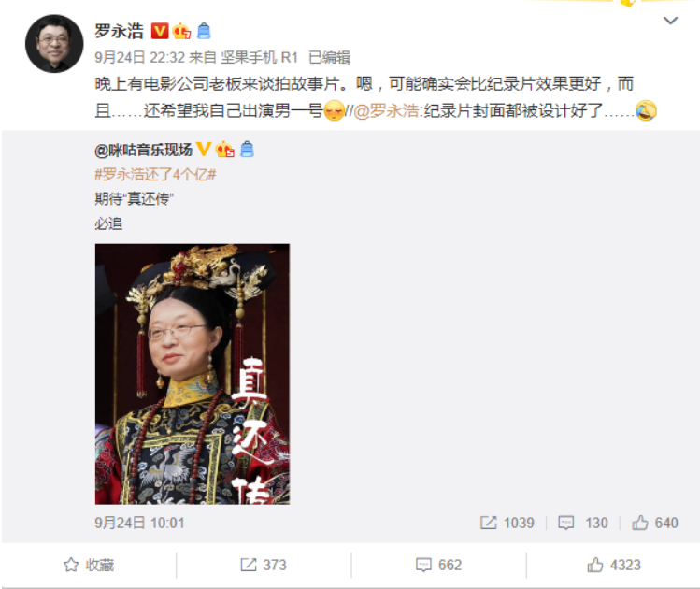Open the post options chevron dropdown
The height and width of the screenshot is (589, 700).
click(670, 21)
